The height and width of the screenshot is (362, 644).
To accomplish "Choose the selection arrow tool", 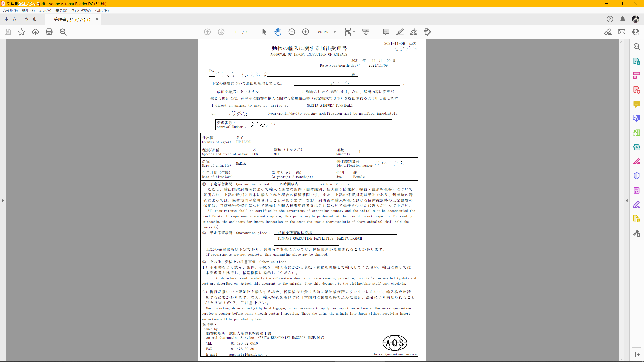I will point(264,32).
